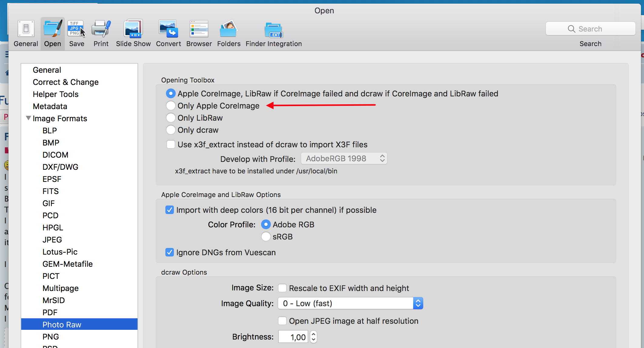This screenshot has height=348, width=644.
Task: Select the HPGL format entry
Action: coord(79,227)
